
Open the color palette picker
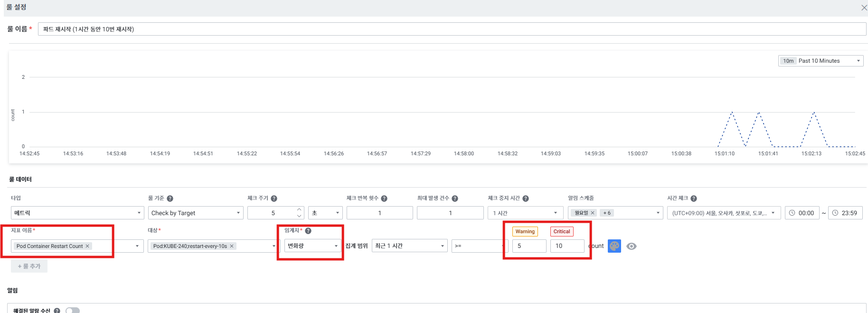coord(614,246)
